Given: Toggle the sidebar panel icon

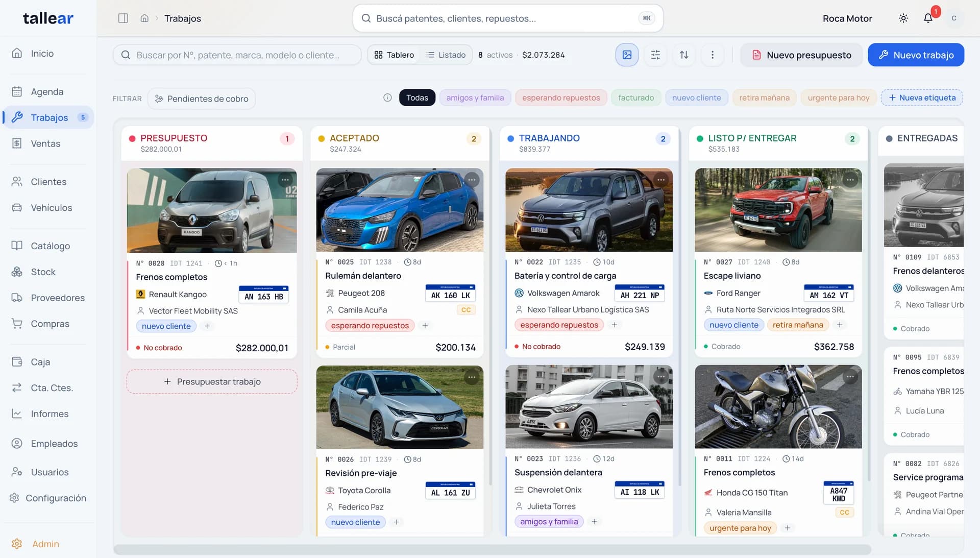Looking at the screenshot, I should click(x=123, y=18).
